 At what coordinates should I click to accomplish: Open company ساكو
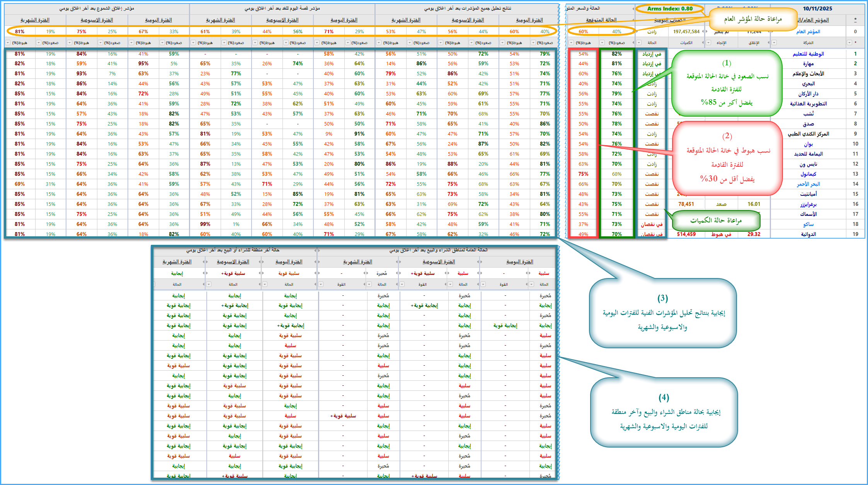pyautogui.click(x=808, y=224)
